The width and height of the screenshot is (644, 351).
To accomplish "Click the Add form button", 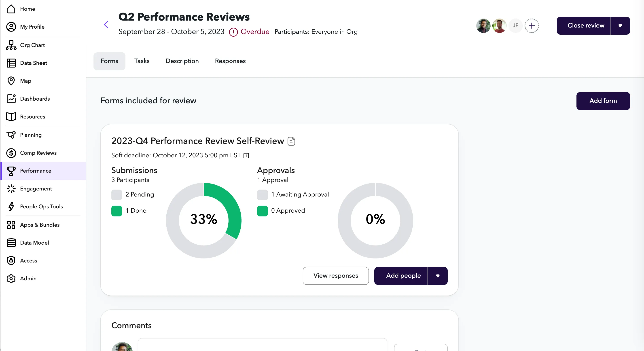I will coord(603,101).
